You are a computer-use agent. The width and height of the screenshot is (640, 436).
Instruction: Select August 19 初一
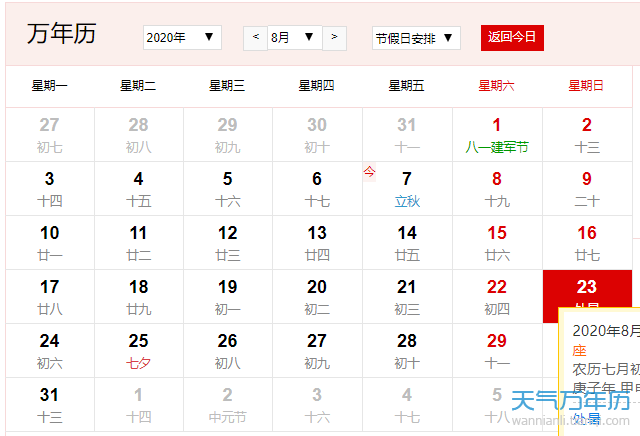[x=228, y=297]
